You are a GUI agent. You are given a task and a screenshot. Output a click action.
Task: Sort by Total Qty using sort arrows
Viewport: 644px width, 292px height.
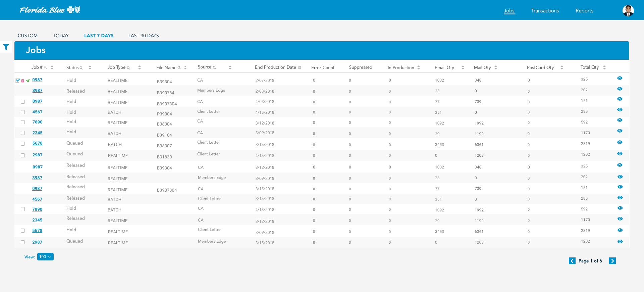604,67
